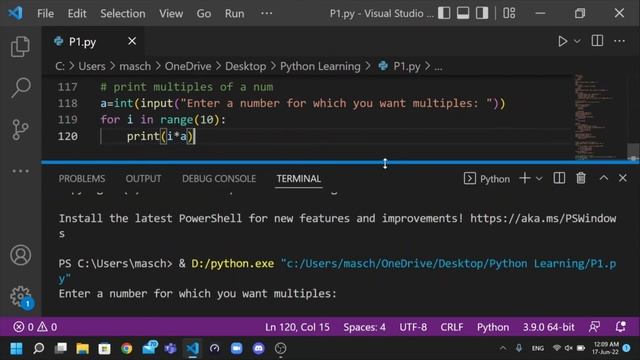Open the Selection menu
The height and width of the screenshot is (360, 640).
point(123,13)
